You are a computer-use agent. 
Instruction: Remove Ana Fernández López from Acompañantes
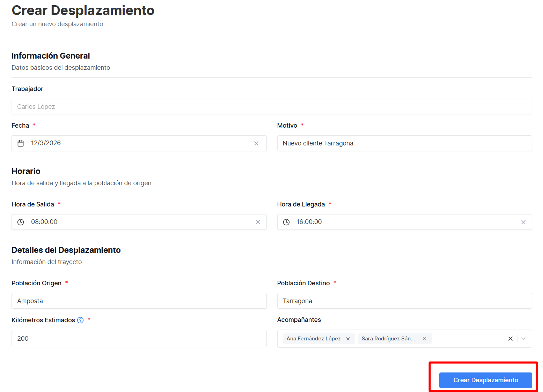tap(348, 339)
